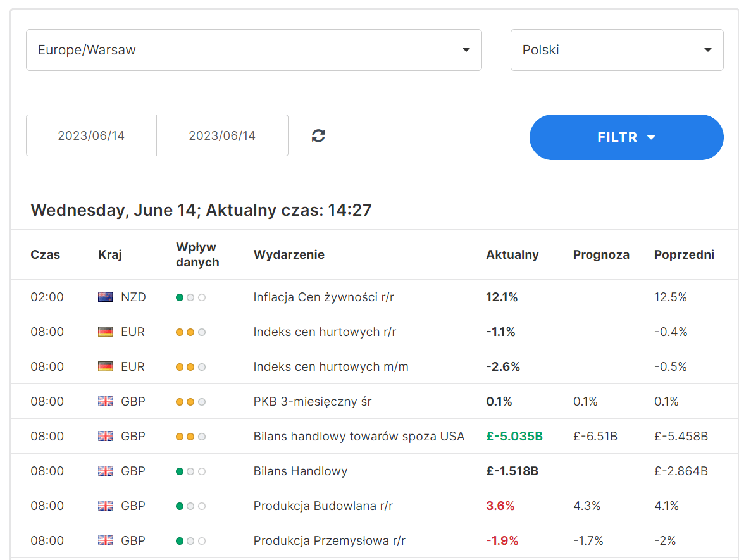Click the Kraj column header
Viewport: 739px width, 560px height.
click(x=110, y=255)
